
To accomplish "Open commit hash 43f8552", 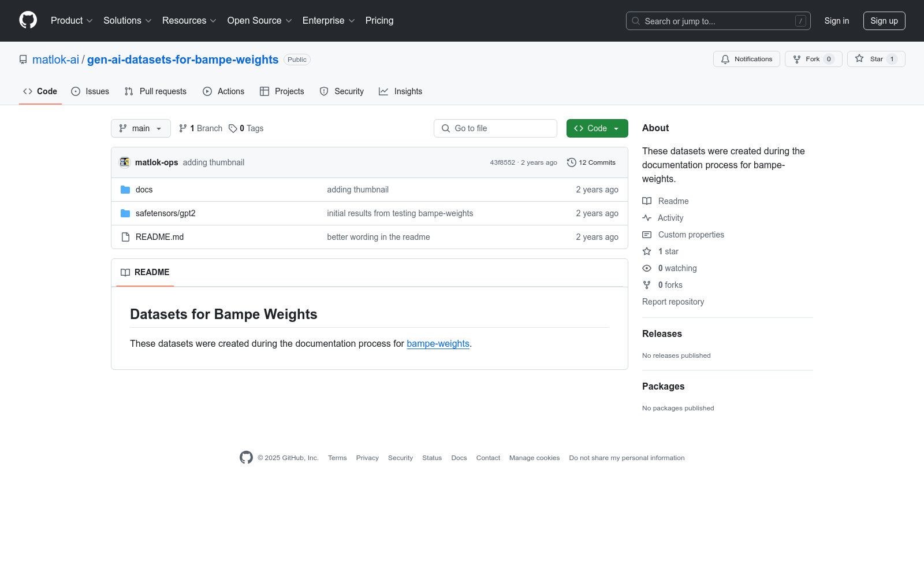I will tap(502, 162).
